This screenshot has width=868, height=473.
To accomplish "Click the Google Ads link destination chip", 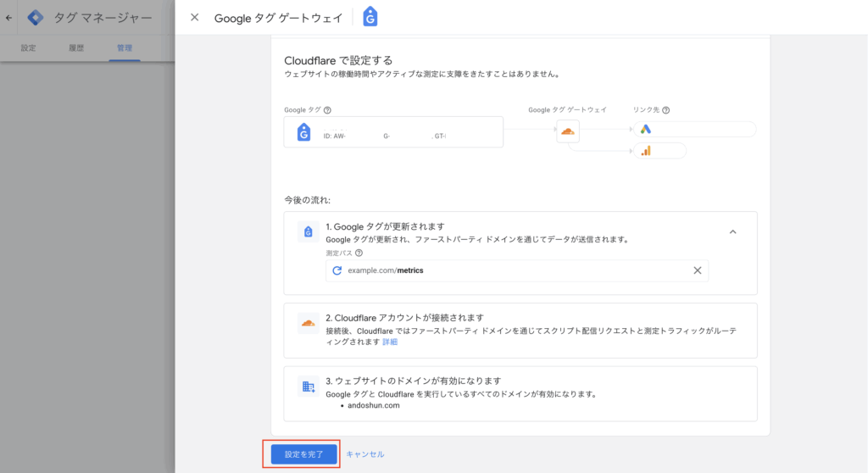I will point(695,129).
